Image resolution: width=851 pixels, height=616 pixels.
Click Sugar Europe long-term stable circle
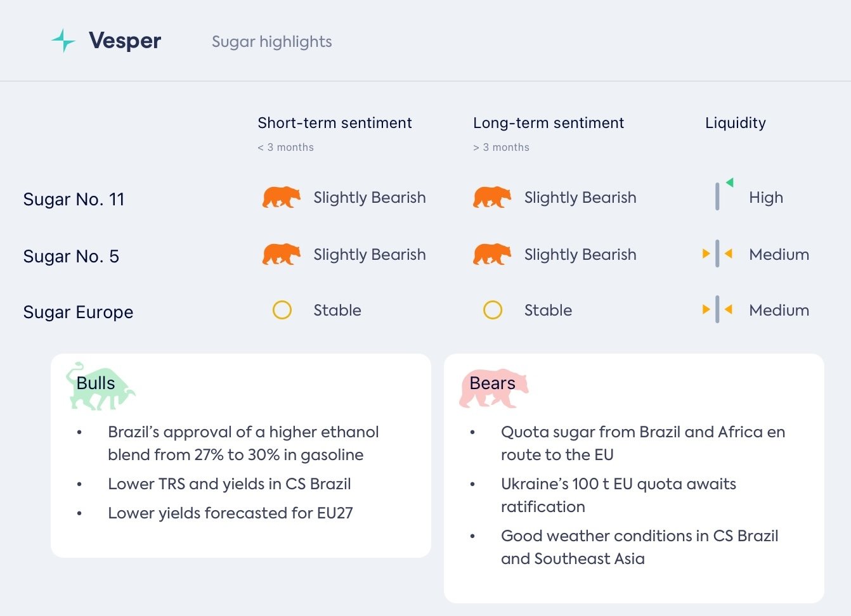coord(493,310)
